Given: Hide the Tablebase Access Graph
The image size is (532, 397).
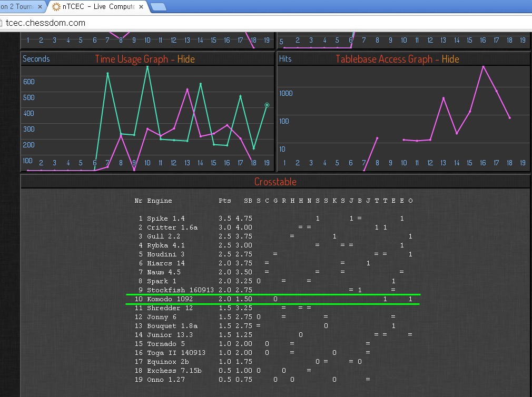Looking at the screenshot, I should [x=450, y=59].
